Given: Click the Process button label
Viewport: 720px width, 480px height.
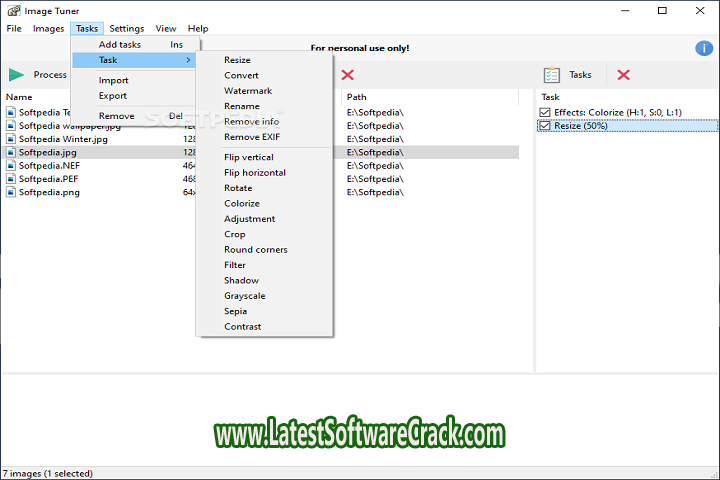Looking at the screenshot, I should tap(50, 74).
